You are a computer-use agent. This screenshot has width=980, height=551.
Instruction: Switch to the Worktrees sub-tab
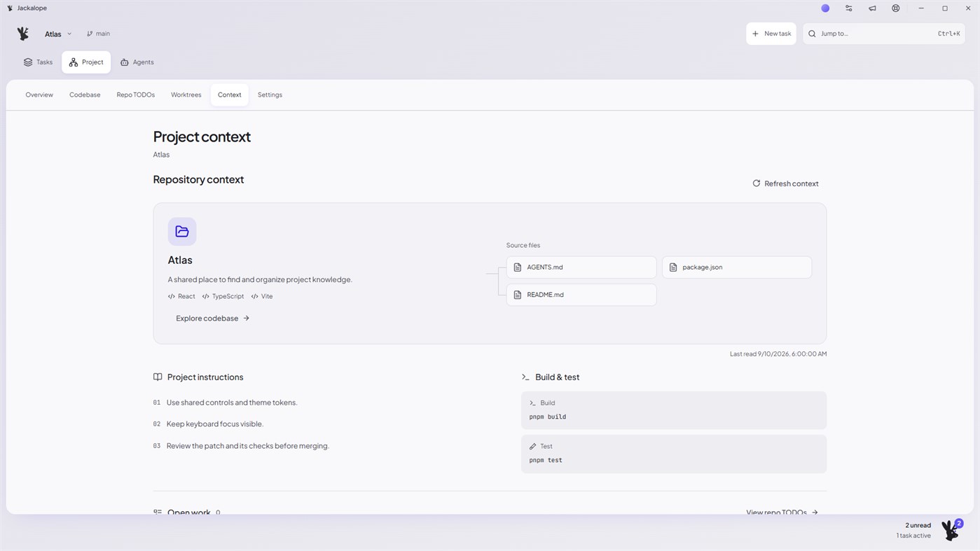click(186, 95)
